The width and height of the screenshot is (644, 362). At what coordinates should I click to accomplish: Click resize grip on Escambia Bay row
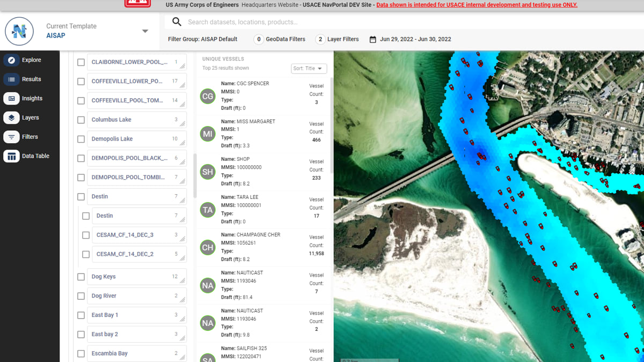182,358
